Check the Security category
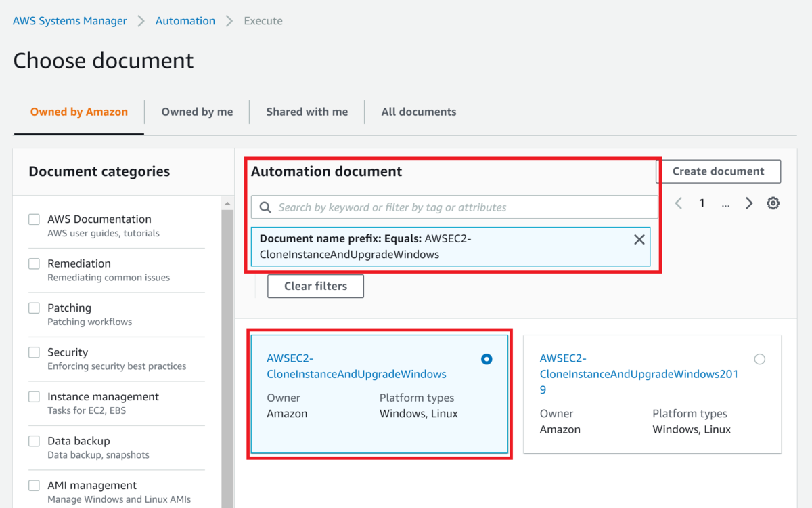The image size is (812, 508). click(34, 352)
